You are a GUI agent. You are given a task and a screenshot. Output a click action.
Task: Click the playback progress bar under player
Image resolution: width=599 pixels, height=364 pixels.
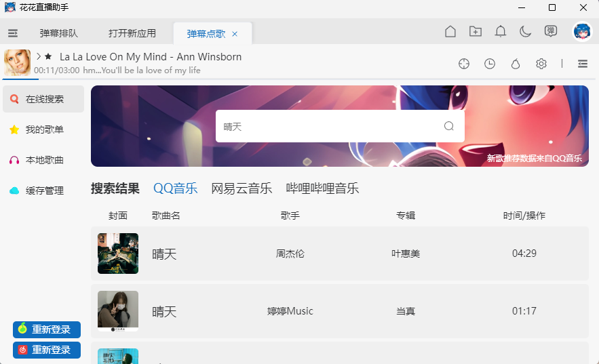coord(300,79)
